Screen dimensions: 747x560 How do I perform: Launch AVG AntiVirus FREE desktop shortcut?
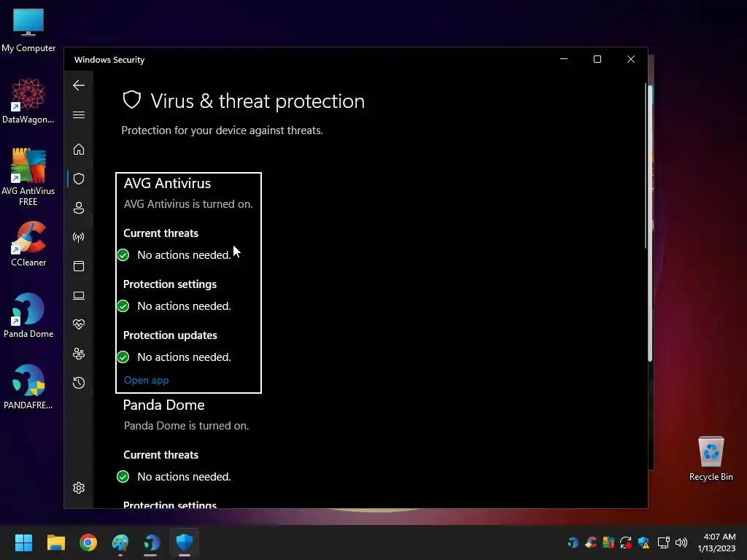tap(28, 176)
